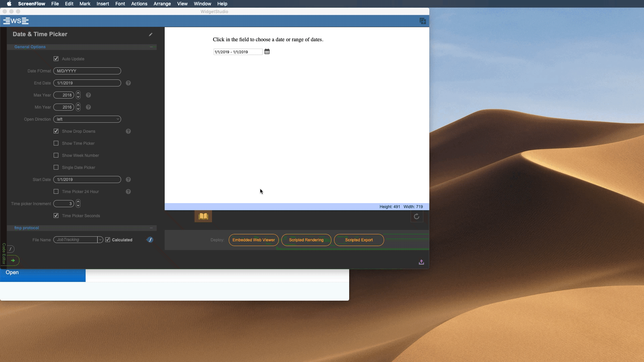The image size is (644, 362).
Task: Click Open in the background window
Action: tap(12, 273)
